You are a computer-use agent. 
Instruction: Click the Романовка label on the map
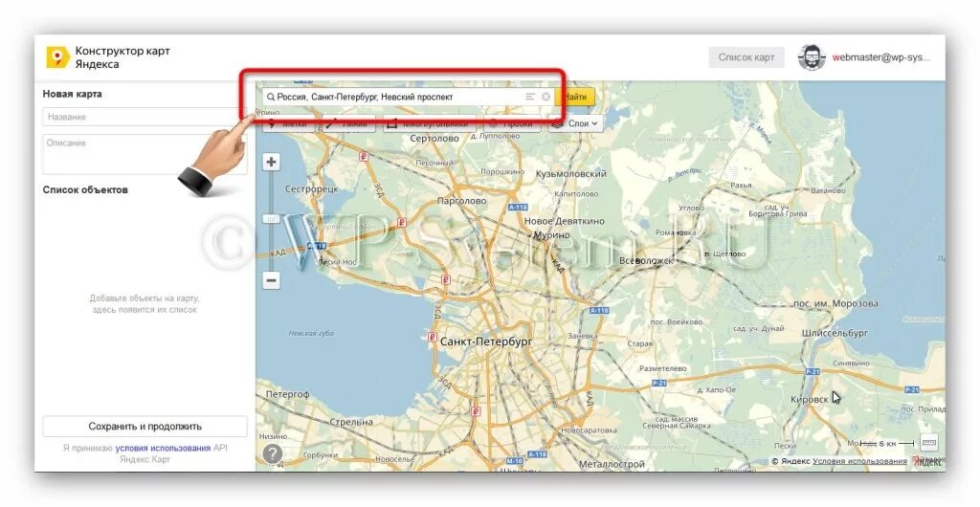[x=675, y=232]
